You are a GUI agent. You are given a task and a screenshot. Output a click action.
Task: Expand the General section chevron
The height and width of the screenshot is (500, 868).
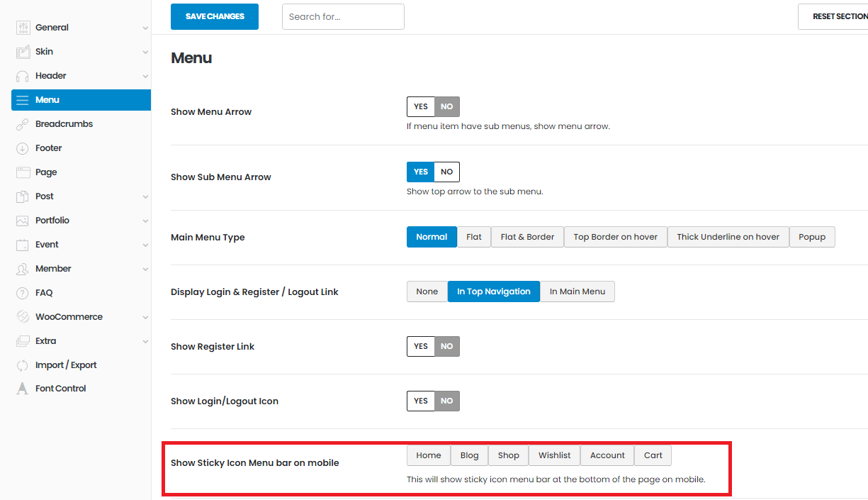coord(145,28)
